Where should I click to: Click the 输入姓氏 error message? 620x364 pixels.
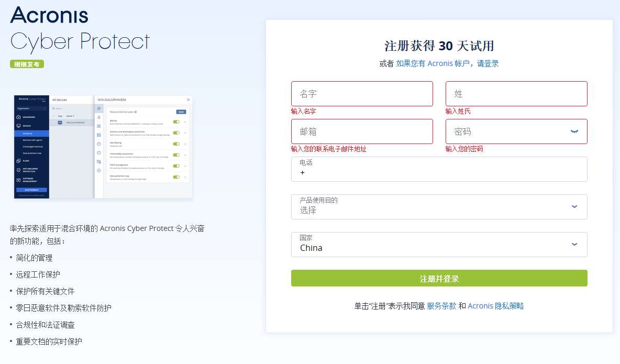click(x=458, y=111)
